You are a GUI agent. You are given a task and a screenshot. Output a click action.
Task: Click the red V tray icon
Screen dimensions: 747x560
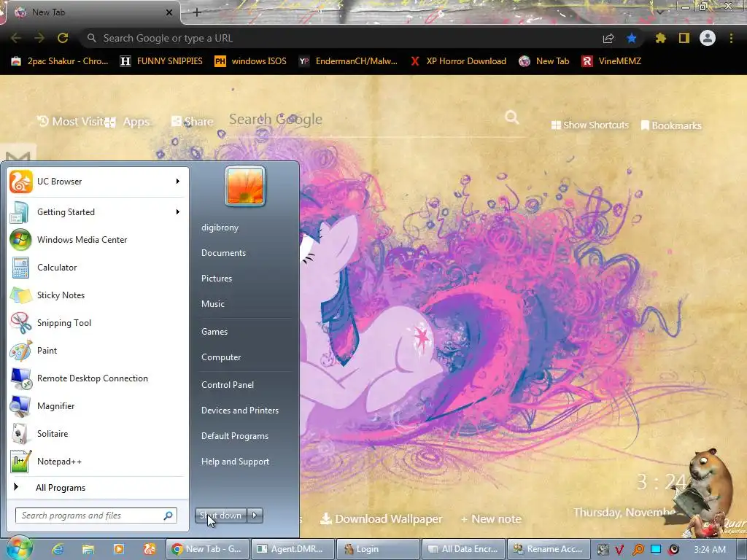click(619, 550)
